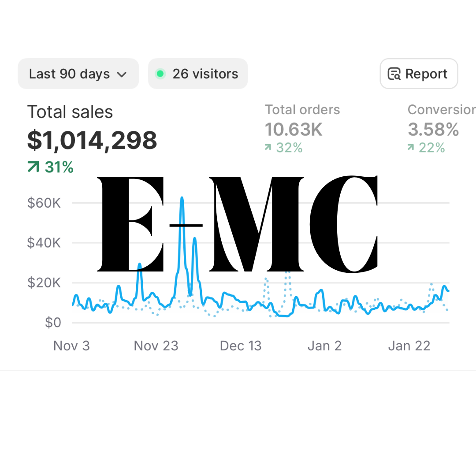Click the E-MC logo overlay
This screenshot has height=476, width=476.
(238, 224)
